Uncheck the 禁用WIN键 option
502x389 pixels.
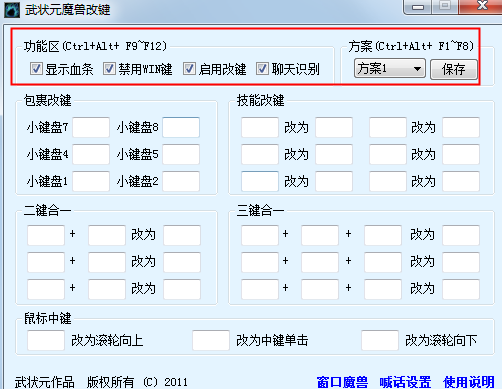109,69
